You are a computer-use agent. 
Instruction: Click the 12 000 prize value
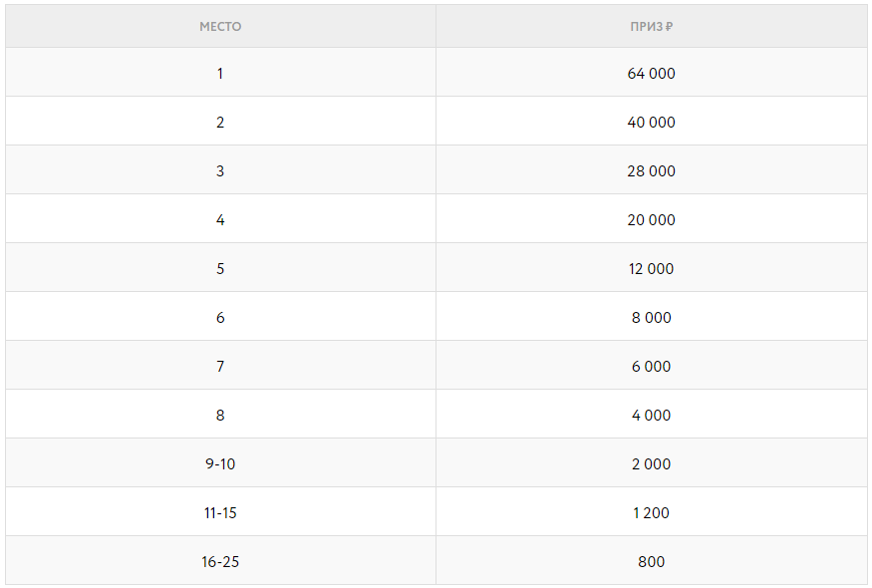(x=651, y=269)
